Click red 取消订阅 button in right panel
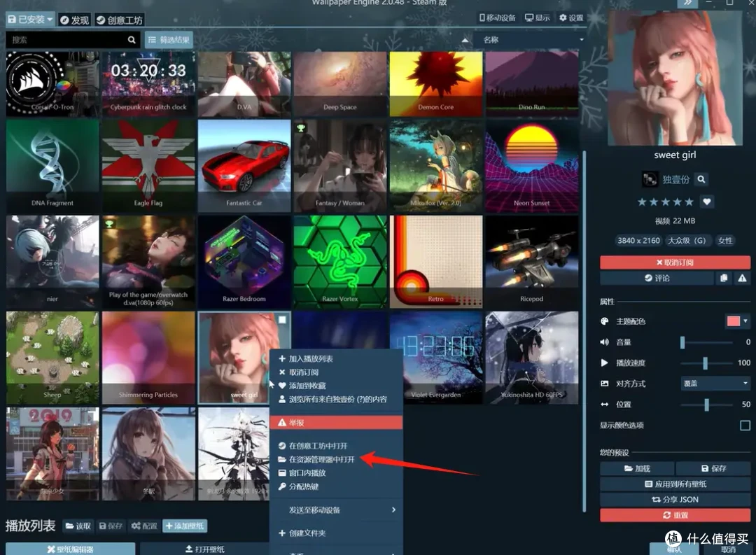This screenshot has height=555, width=756. pos(675,262)
